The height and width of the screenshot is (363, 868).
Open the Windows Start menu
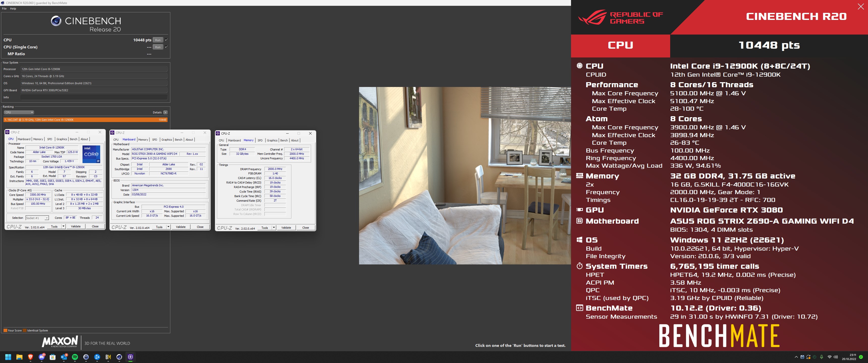pos(8,357)
